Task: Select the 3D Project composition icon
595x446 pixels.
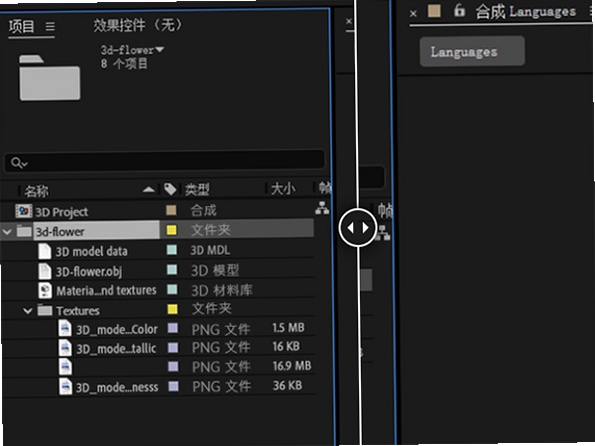Action: (24, 211)
